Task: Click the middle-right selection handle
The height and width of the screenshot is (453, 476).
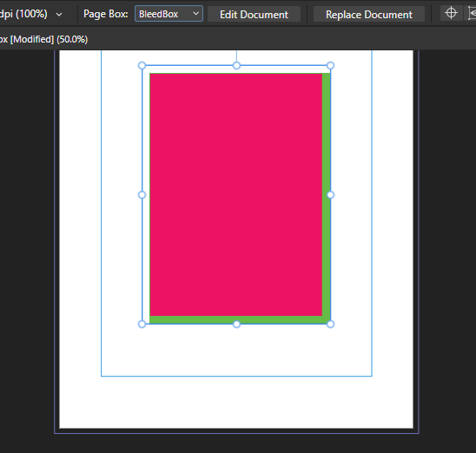Action: [x=331, y=194]
